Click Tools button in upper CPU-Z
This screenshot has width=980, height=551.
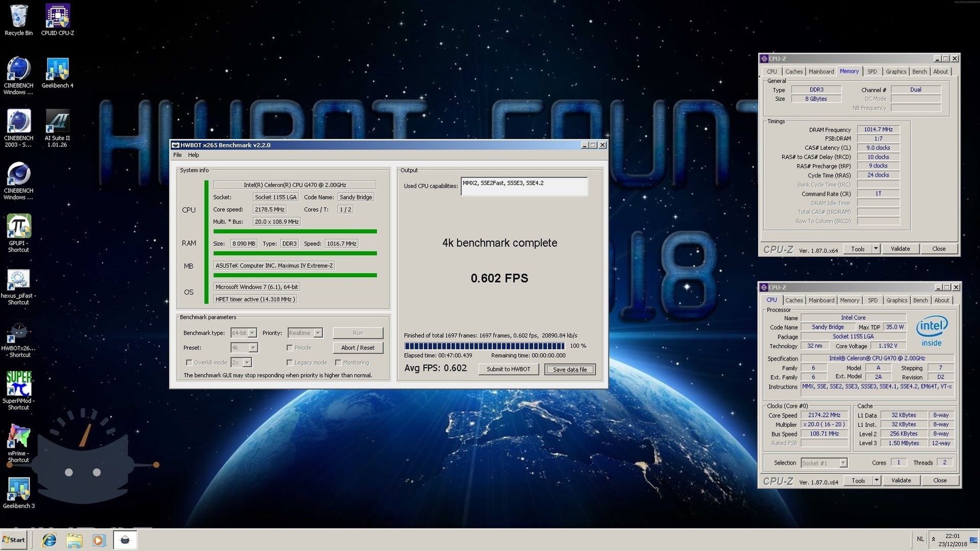[x=857, y=249]
